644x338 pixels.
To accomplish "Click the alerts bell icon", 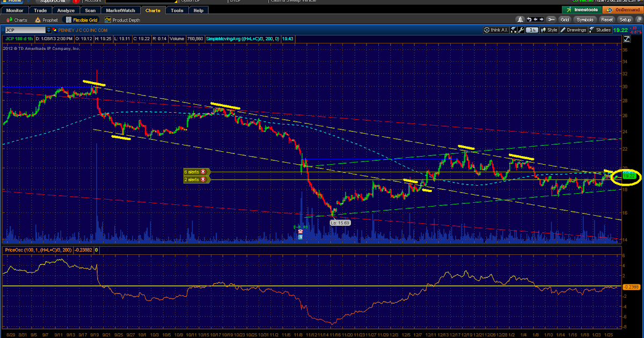I will click(521, 19).
